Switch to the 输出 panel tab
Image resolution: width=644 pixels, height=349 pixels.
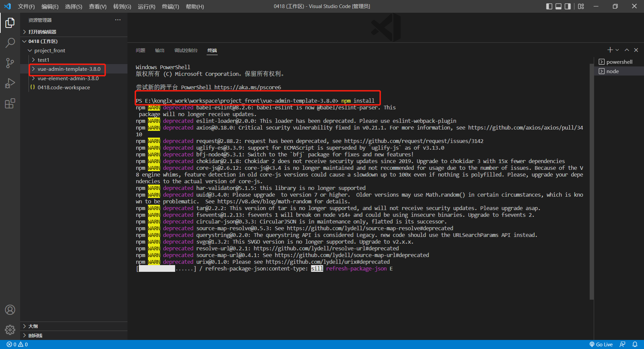tap(160, 50)
